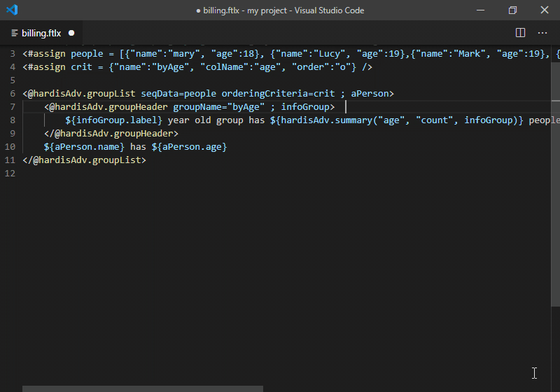
Task: Click "crit" variable in line 4 assign
Action: tap(81, 67)
